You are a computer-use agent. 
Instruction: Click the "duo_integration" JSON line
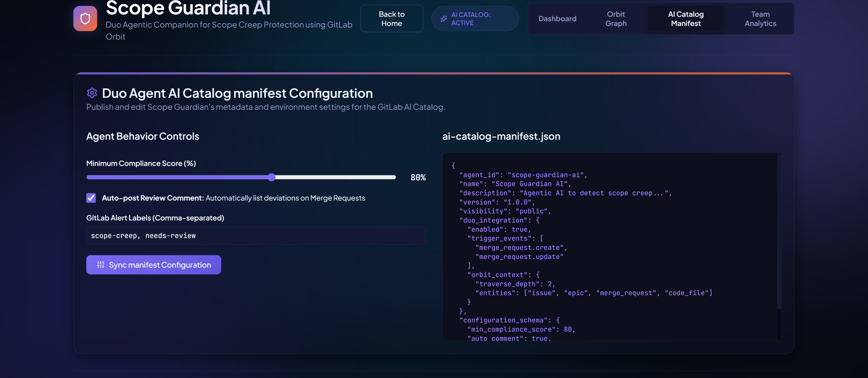(x=499, y=220)
